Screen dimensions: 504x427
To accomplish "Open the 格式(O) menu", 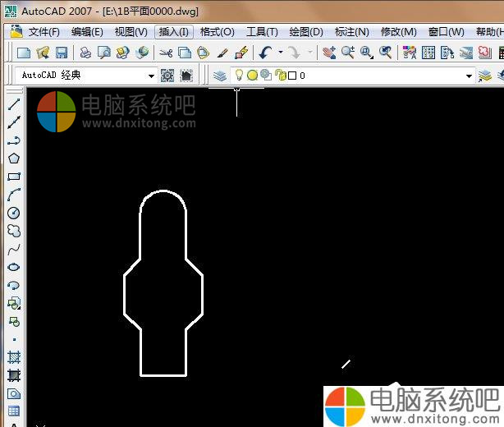I will (x=218, y=32).
